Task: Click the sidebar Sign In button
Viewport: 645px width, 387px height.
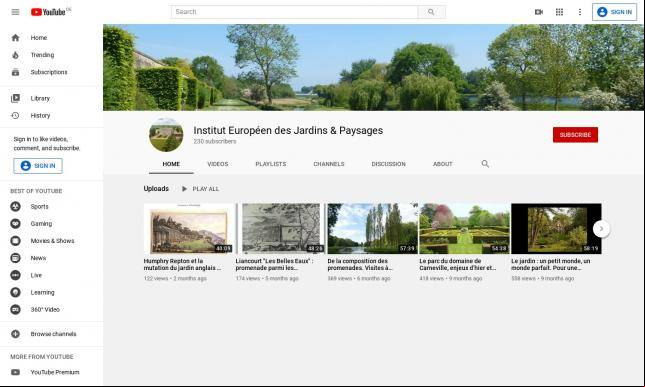Action: [38, 166]
